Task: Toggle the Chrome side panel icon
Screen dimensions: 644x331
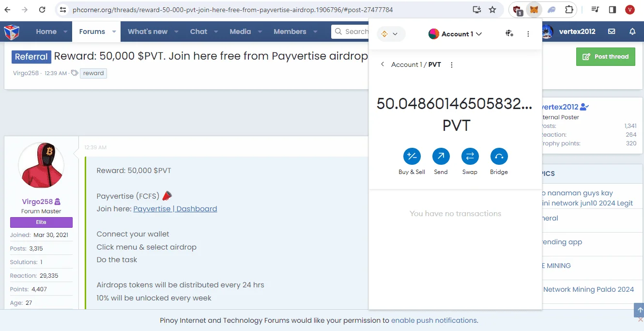Action: 613,10
